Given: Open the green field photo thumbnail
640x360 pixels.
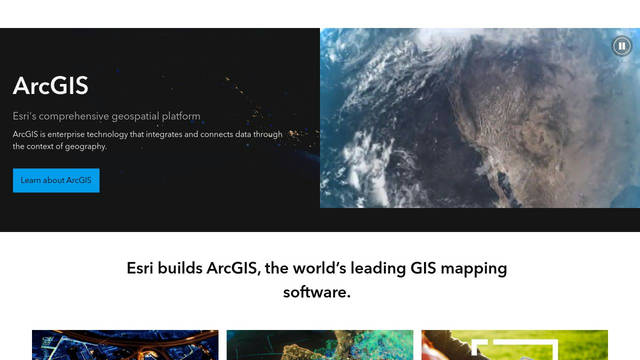Looking at the screenshot, I should pyautogui.click(x=515, y=345).
